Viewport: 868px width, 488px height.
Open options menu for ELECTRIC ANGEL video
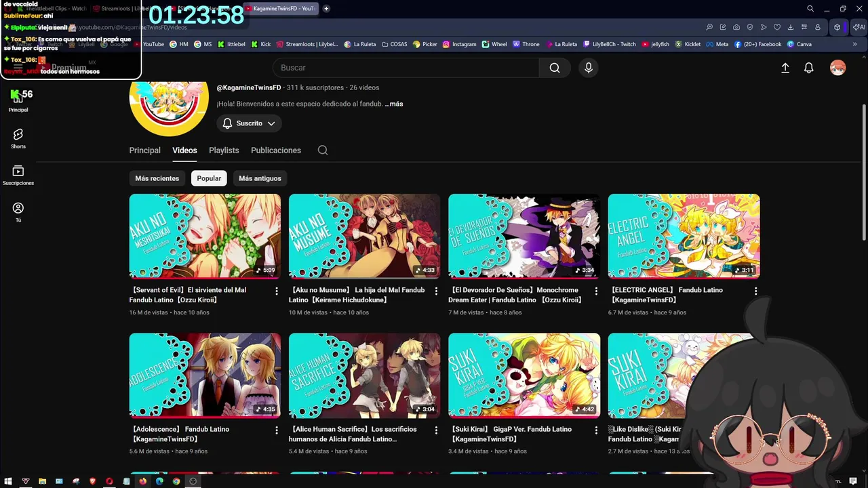pyautogui.click(x=755, y=291)
